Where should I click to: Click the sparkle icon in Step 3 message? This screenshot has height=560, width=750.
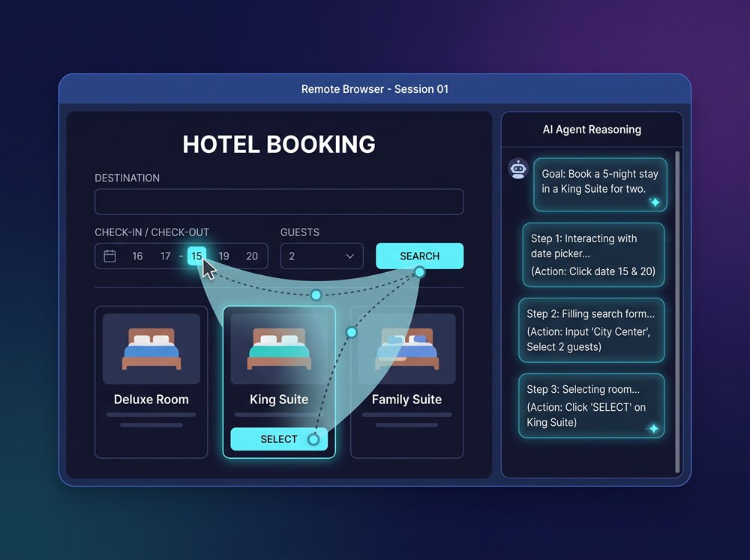coord(653,429)
